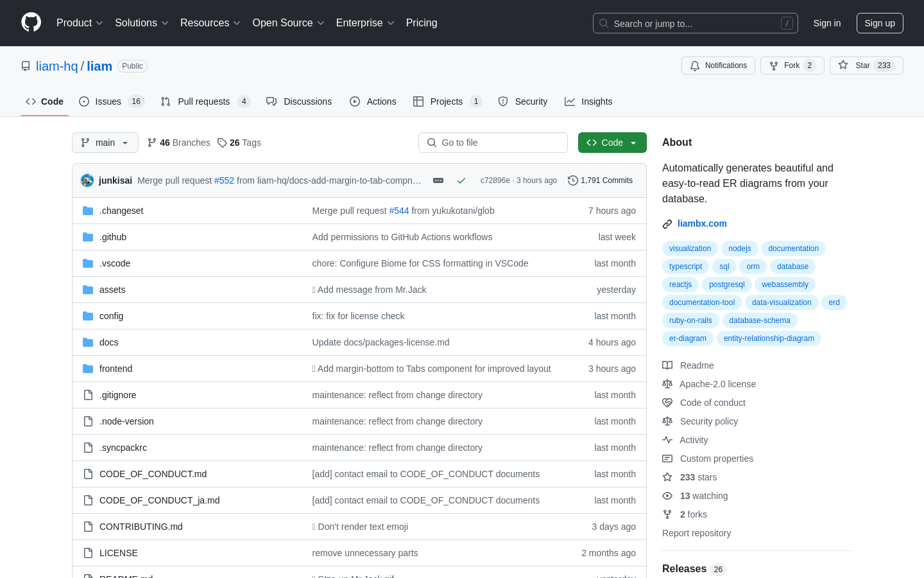The height and width of the screenshot is (578, 924).
Task: Open the Discussions tab
Action: tap(299, 101)
